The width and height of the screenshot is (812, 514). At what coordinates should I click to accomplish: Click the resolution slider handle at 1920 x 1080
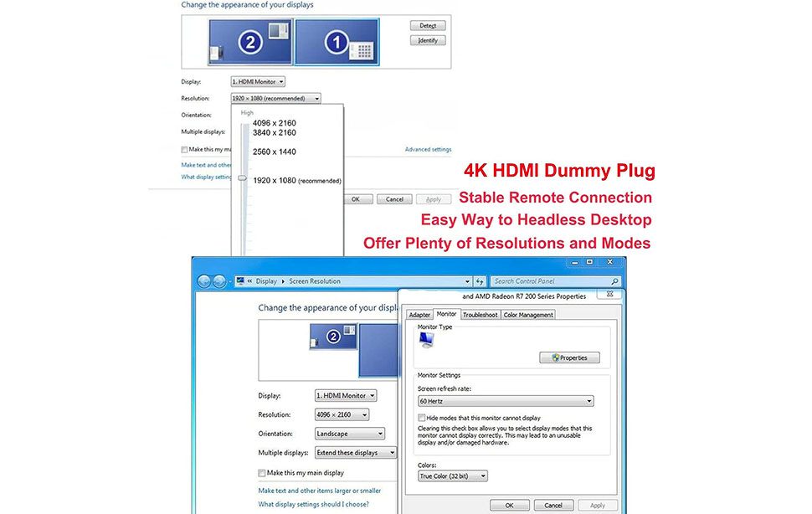pyautogui.click(x=242, y=178)
